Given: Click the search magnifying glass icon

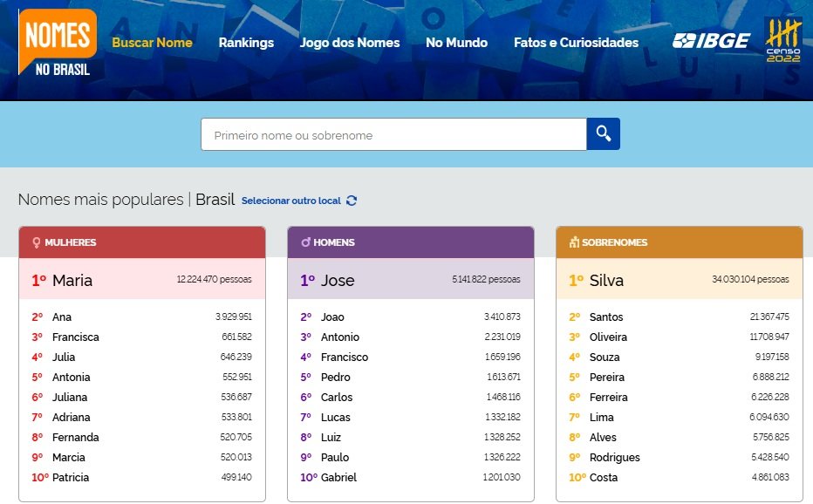Looking at the screenshot, I should coord(603,133).
